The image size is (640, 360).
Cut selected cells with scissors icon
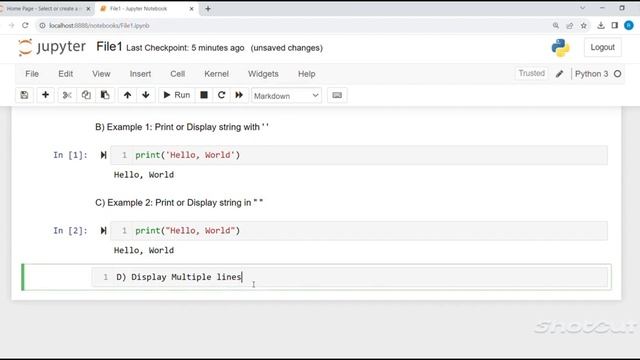pyautogui.click(x=67, y=96)
